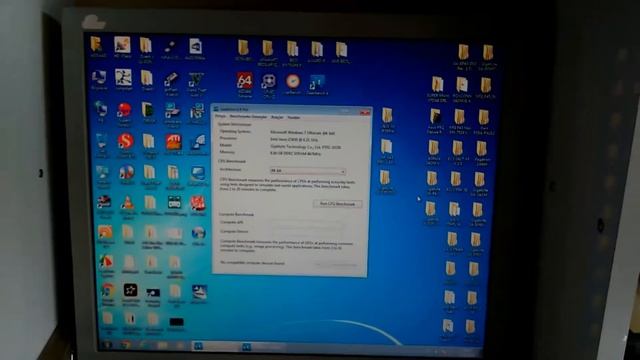Open the orange clock checkmark desktop icon
Image resolution: width=640 pixels, height=360 pixels.
(x=293, y=82)
